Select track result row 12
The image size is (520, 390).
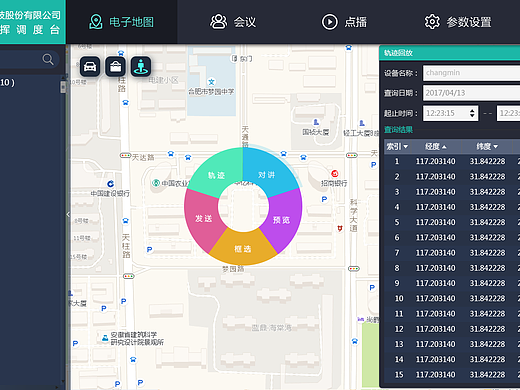click(452, 329)
